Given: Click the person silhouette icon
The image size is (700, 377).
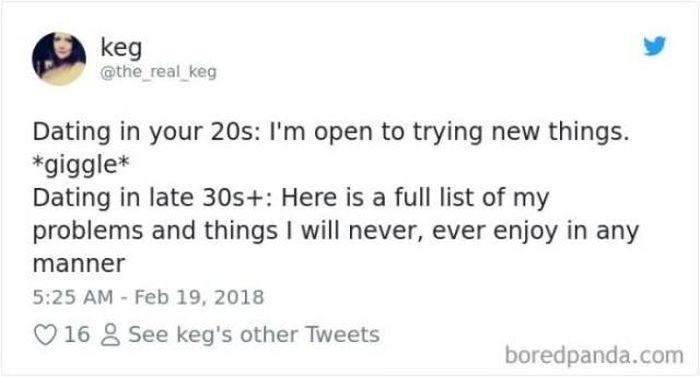Looking at the screenshot, I should [x=110, y=335].
